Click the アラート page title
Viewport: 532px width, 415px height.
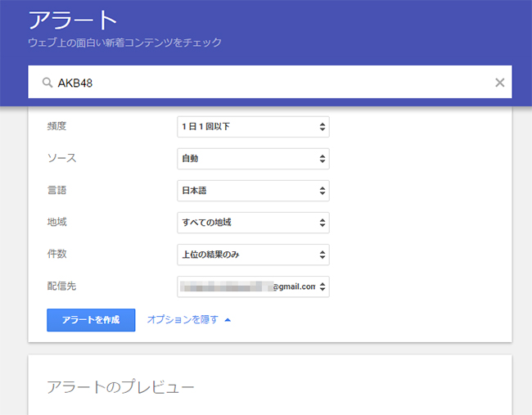73,20
